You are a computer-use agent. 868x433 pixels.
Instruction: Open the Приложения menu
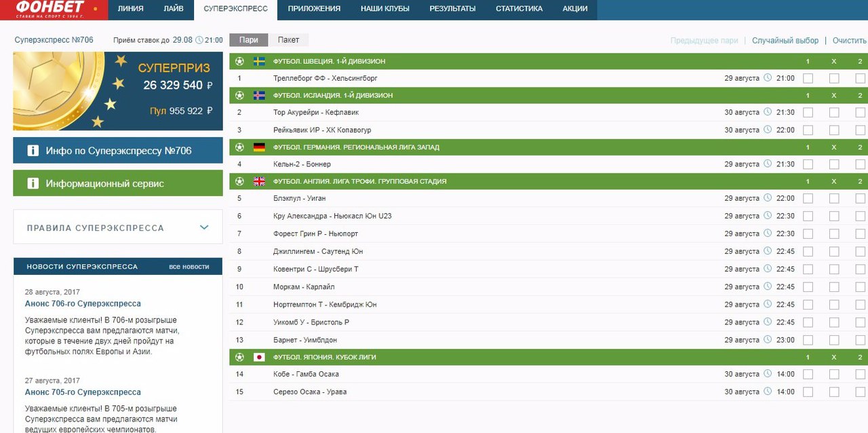click(x=314, y=9)
